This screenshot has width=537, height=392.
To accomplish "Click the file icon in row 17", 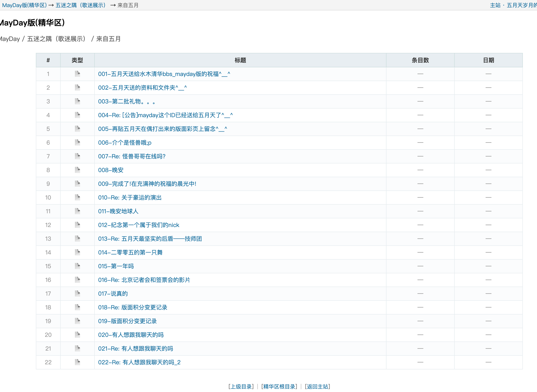I will click(x=77, y=293).
